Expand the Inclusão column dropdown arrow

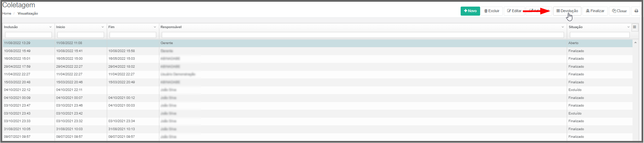point(50,27)
